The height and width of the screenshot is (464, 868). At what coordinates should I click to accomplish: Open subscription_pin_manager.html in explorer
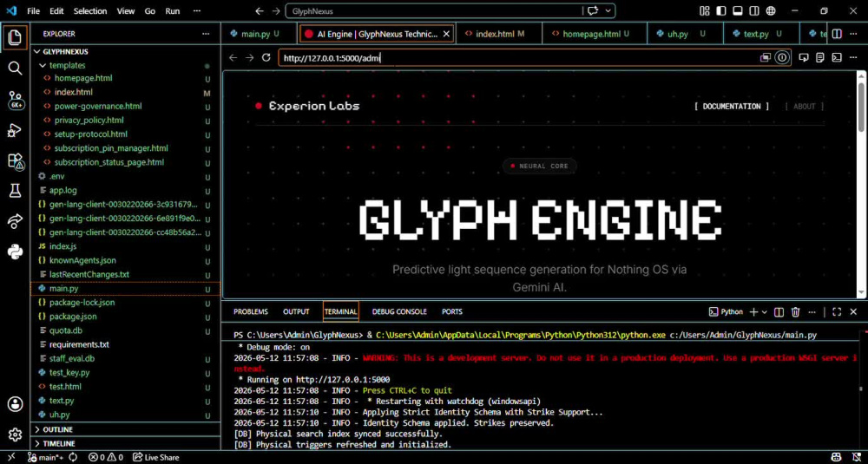pyautogui.click(x=111, y=148)
